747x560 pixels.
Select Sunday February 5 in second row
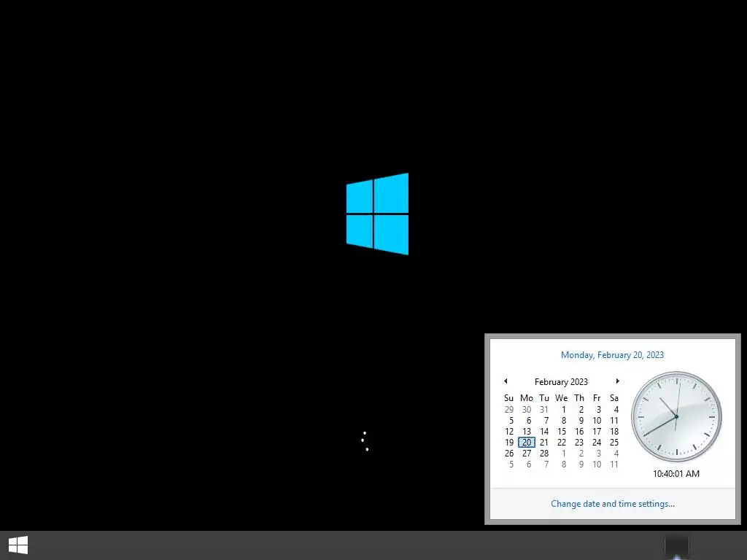(511, 421)
